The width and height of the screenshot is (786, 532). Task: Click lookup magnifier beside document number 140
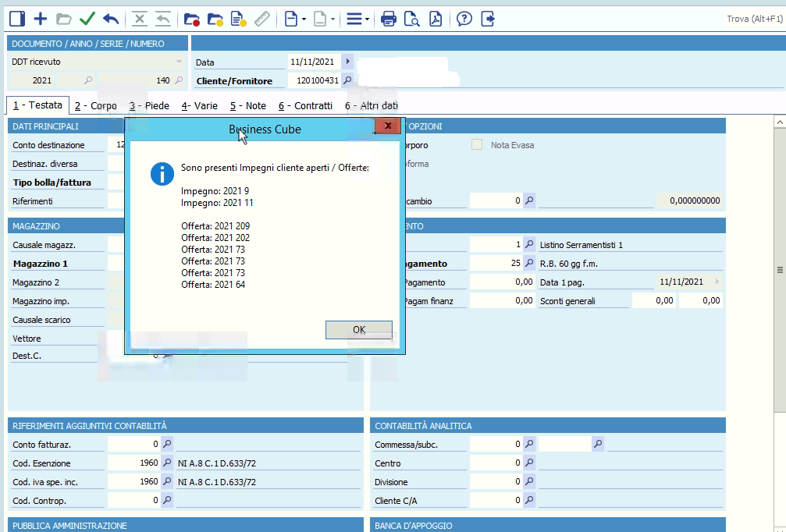(x=179, y=80)
